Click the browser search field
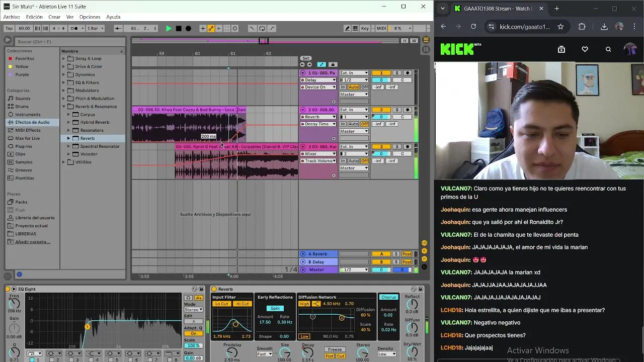The image size is (644, 362). click(69, 41)
